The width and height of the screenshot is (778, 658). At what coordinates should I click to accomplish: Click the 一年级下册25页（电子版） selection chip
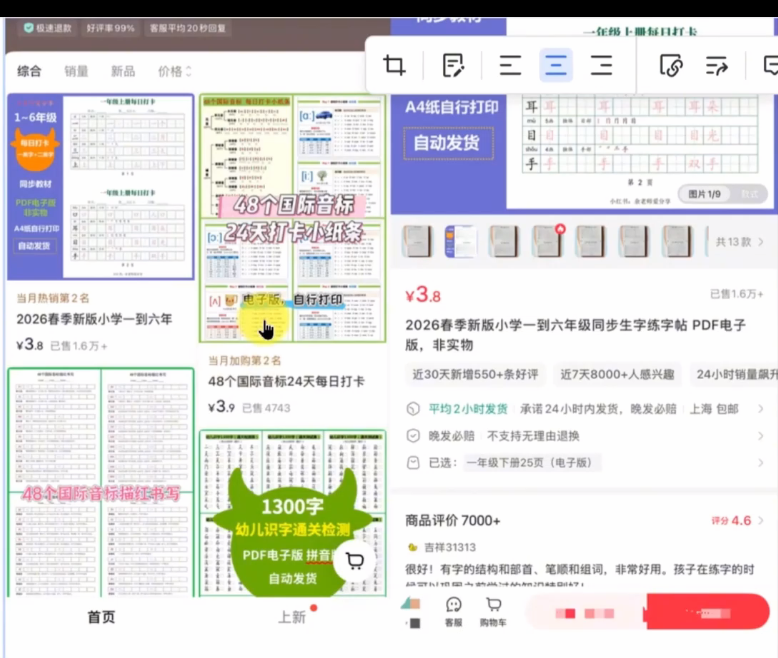531,463
